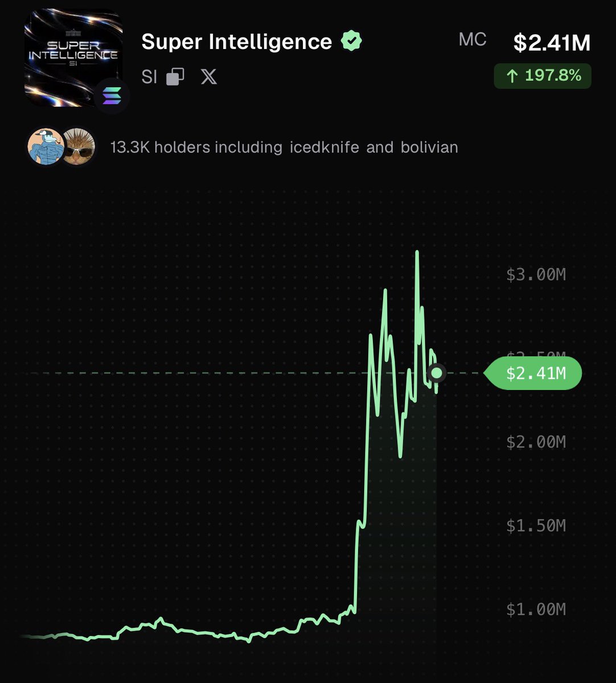
Task: Click the green up arrow in percent badge
Action: [x=512, y=76]
